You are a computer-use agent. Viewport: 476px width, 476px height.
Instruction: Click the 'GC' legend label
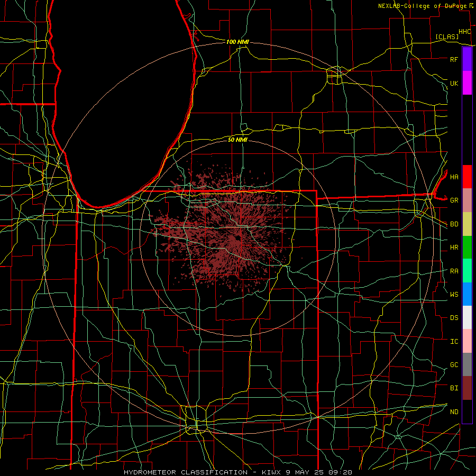click(454, 365)
